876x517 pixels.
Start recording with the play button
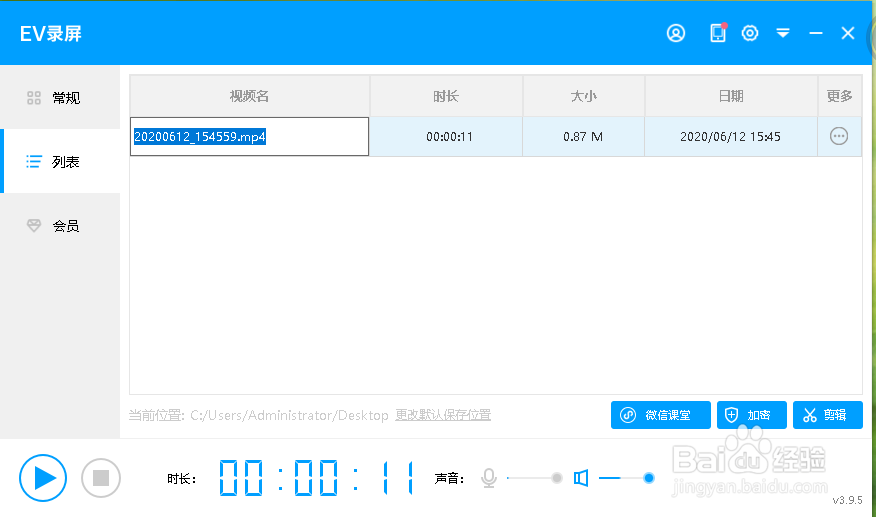click(43, 478)
